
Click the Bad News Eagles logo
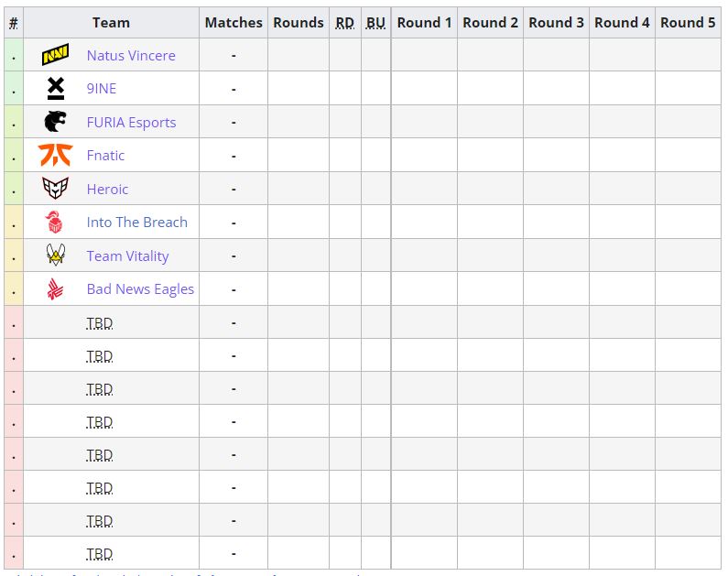[55, 289]
